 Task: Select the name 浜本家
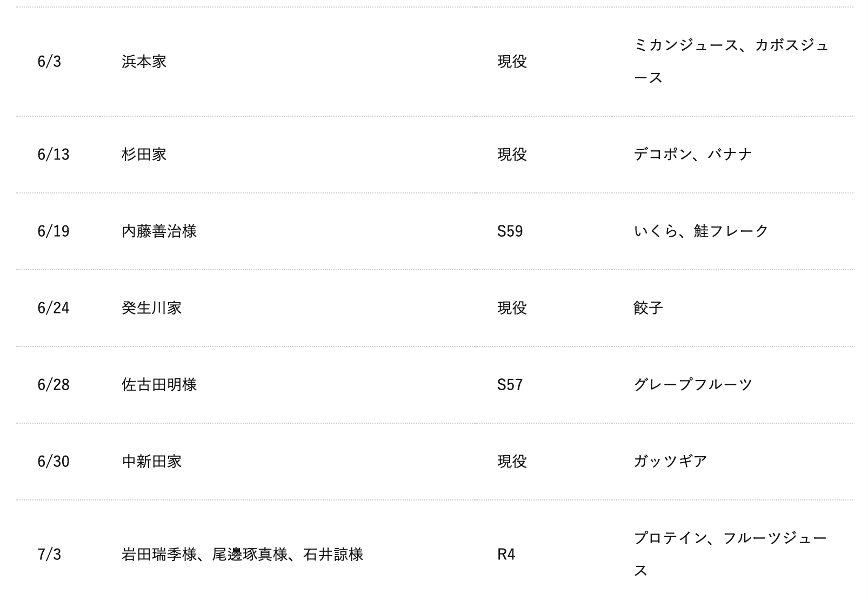(144, 62)
